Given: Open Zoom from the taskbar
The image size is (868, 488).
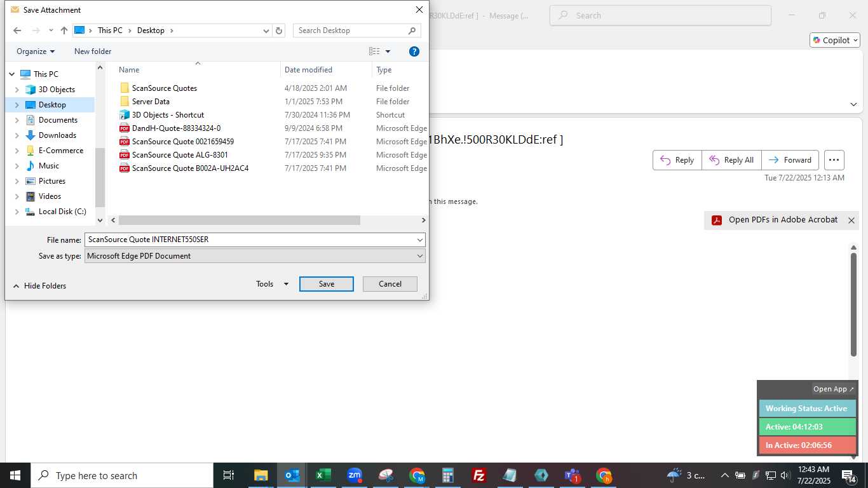Looking at the screenshot, I should coord(355,475).
